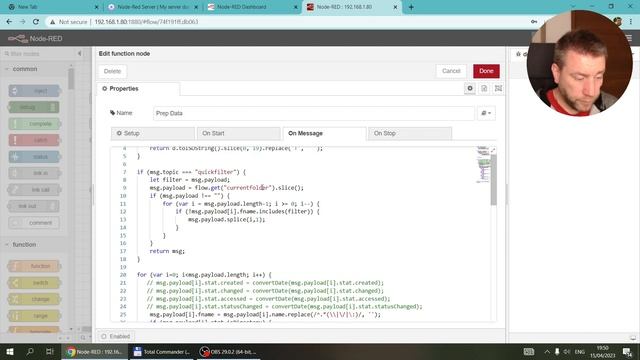The image size is (640, 360).
Task: Select the link out node in the palette
Action: pos(34,206)
